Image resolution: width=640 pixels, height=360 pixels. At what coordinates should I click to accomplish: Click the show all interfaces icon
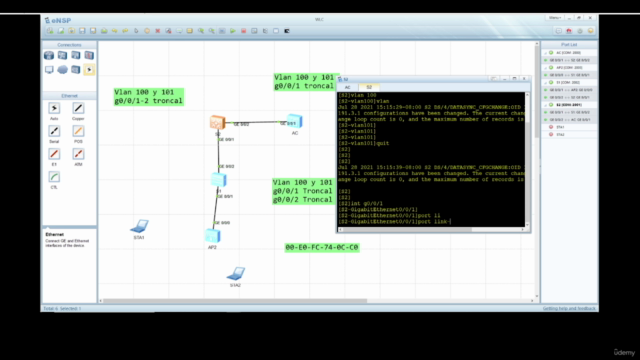[x=265, y=31]
